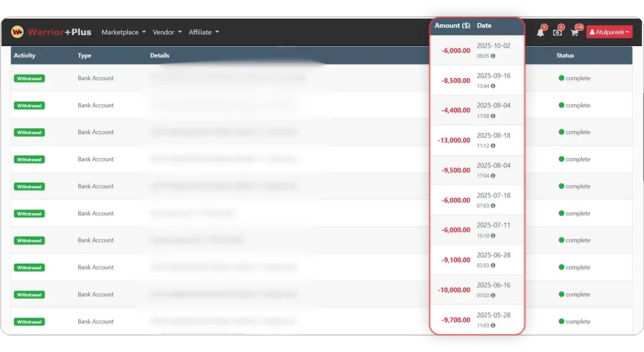Image resolution: width=644 pixels, height=352 pixels.
Task: Click info icon beside 15:10 timestamp
Action: [x=493, y=236]
